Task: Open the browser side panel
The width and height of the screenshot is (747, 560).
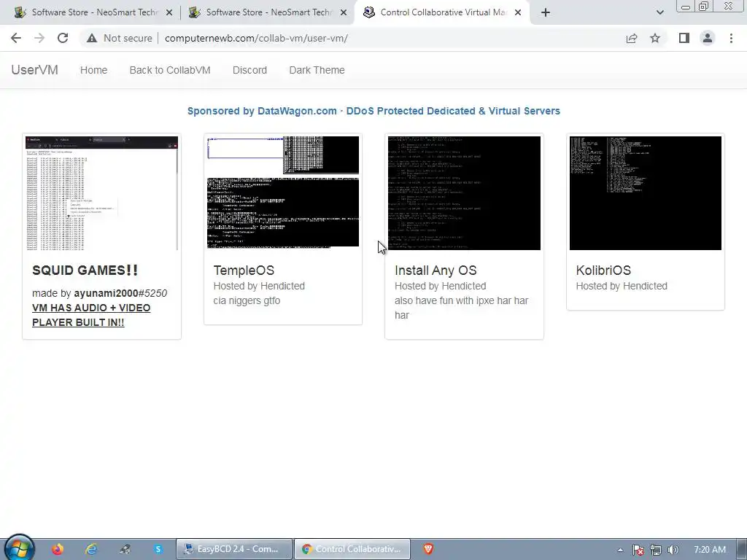Action: [x=684, y=38]
